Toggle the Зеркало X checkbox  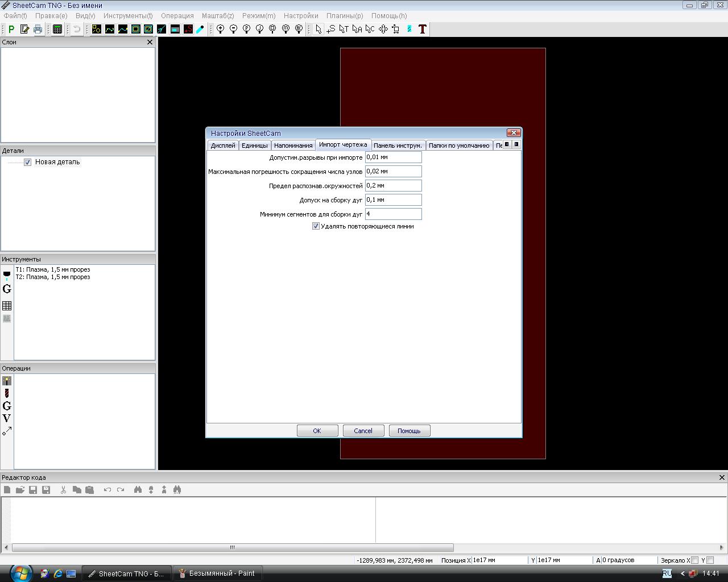(694, 560)
